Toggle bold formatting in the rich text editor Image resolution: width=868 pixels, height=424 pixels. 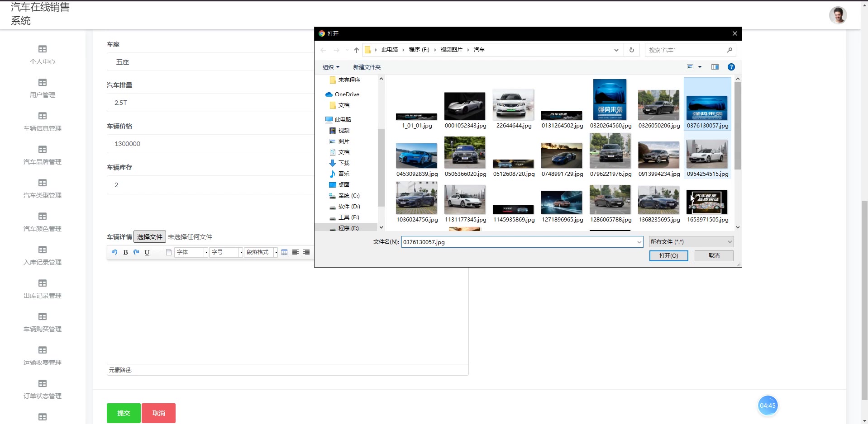(x=125, y=252)
